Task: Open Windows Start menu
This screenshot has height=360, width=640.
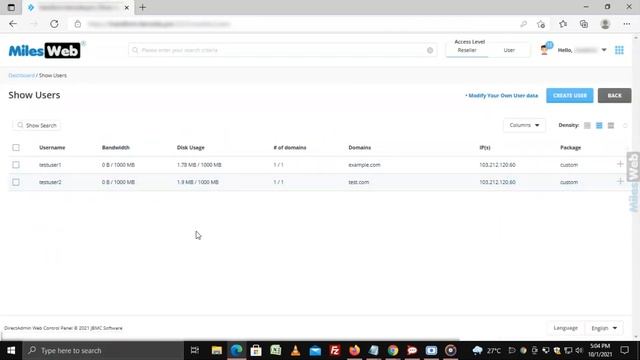Action: 11,351
